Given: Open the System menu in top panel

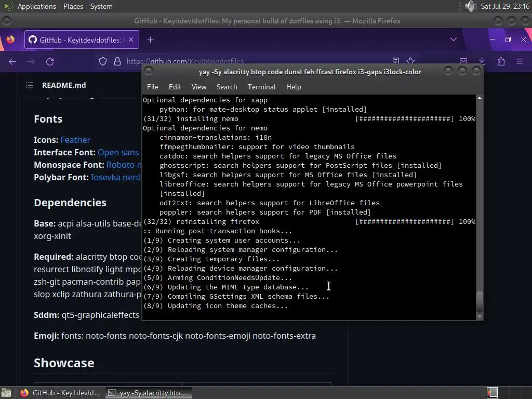Looking at the screenshot, I should [101, 6].
